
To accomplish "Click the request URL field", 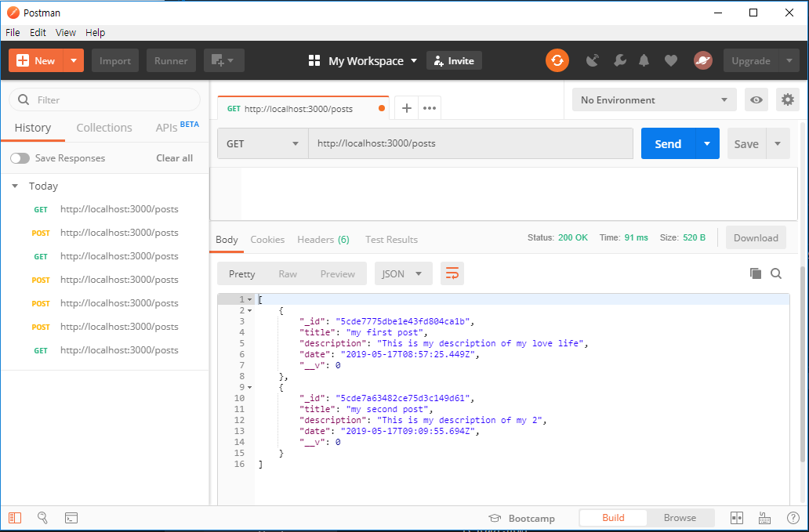I will (470, 143).
